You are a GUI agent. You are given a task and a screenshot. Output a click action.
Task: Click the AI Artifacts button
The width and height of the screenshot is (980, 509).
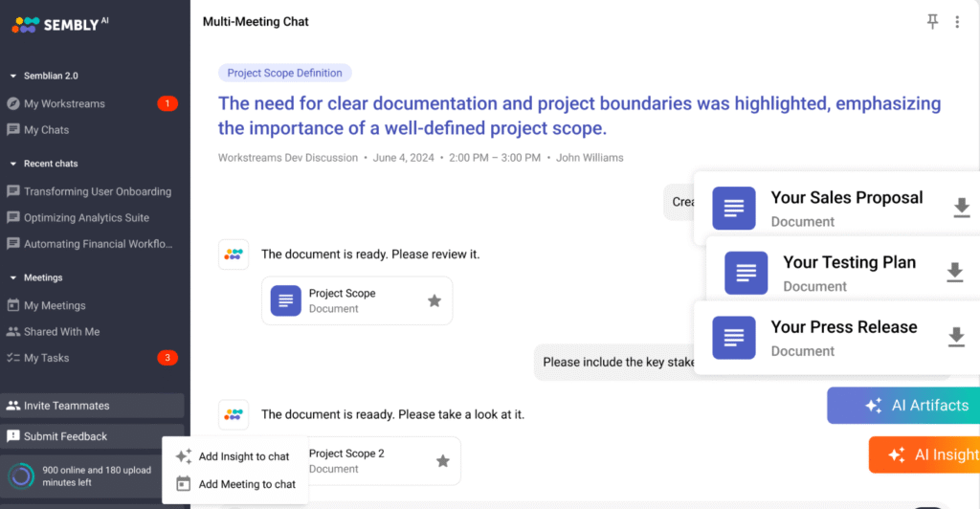click(x=903, y=406)
